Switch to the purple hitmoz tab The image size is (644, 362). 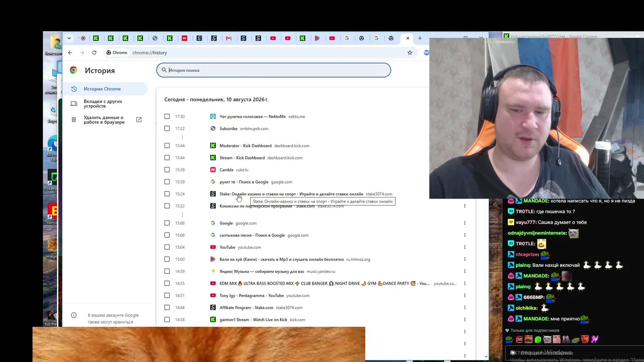pos(317,38)
